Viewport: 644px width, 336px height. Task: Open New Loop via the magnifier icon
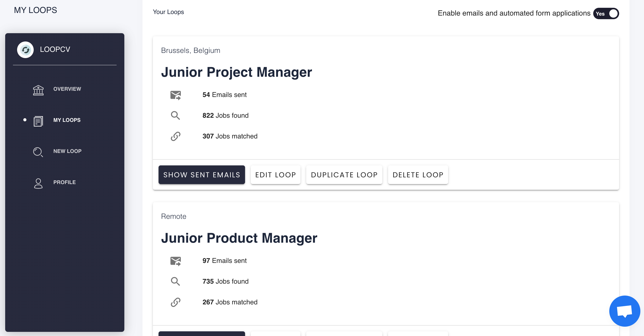point(38,152)
